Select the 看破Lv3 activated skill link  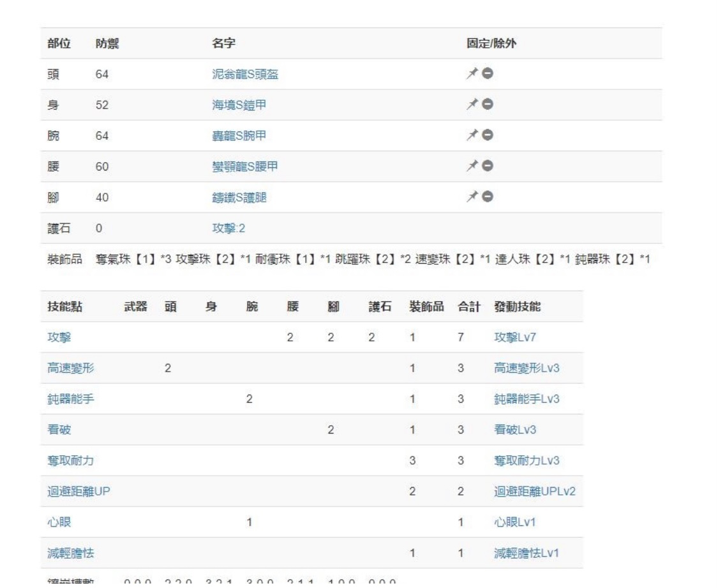coord(514,430)
